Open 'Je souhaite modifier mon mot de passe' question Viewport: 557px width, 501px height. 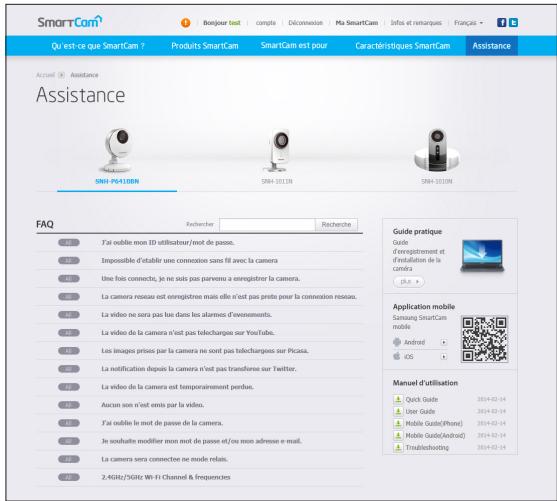point(201,441)
